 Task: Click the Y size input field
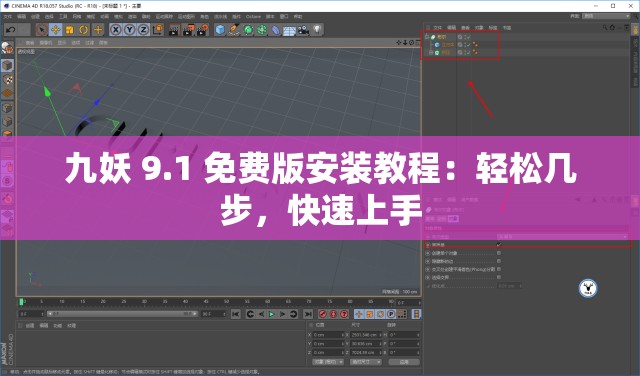[x=366, y=344]
